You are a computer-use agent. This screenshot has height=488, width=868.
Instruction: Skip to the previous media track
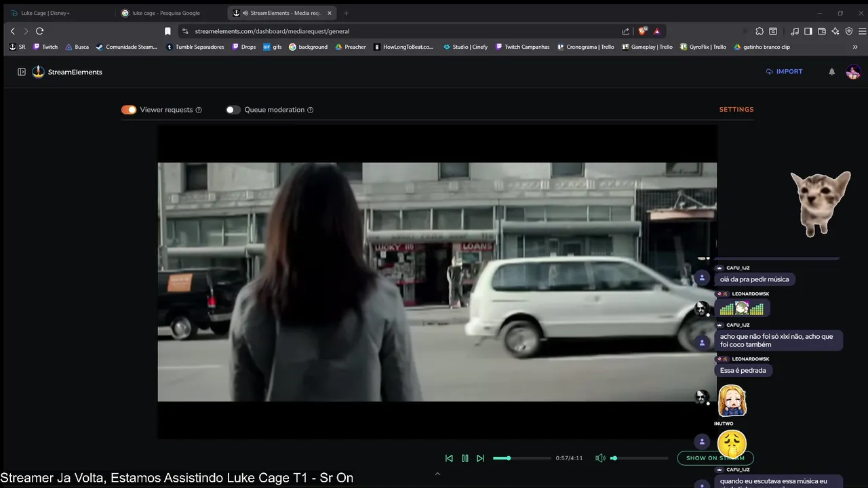pyautogui.click(x=449, y=458)
